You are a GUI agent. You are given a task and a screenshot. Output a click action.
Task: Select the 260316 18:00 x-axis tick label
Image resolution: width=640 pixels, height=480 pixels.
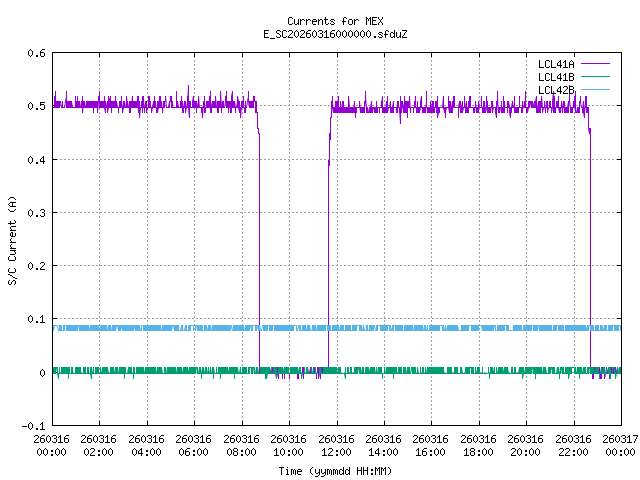(x=478, y=445)
